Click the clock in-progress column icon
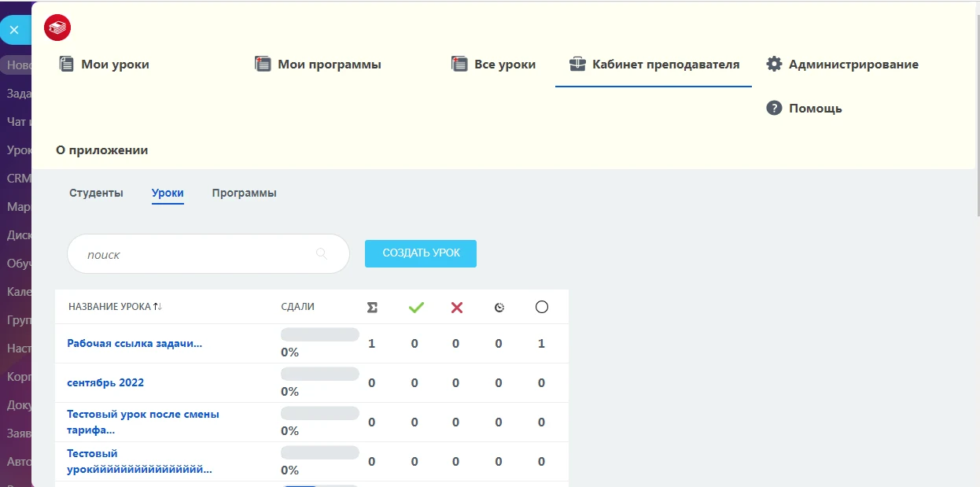Image resolution: width=980 pixels, height=487 pixels. (x=499, y=308)
